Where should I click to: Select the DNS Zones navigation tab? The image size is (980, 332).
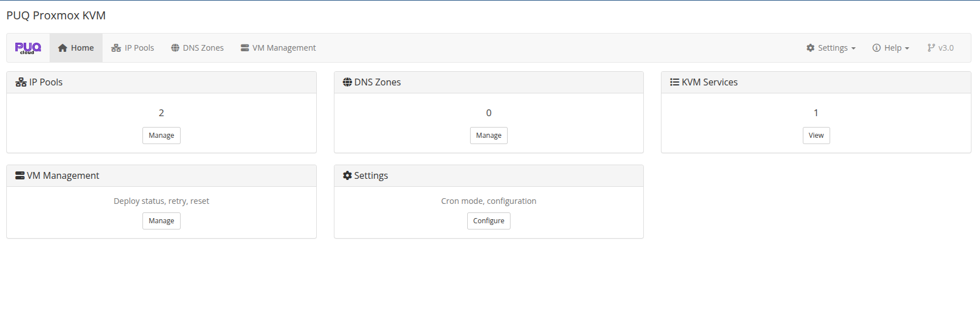197,47
